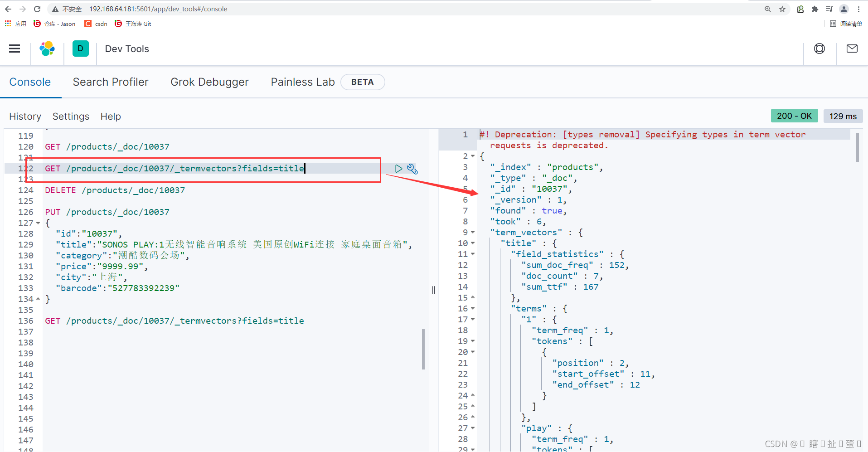Go forward with browser forward arrow
The width and height of the screenshot is (868, 452).
click(23, 9)
